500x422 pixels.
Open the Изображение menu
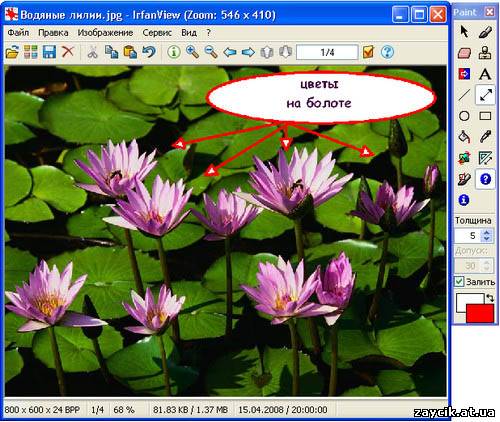(x=105, y=33)
